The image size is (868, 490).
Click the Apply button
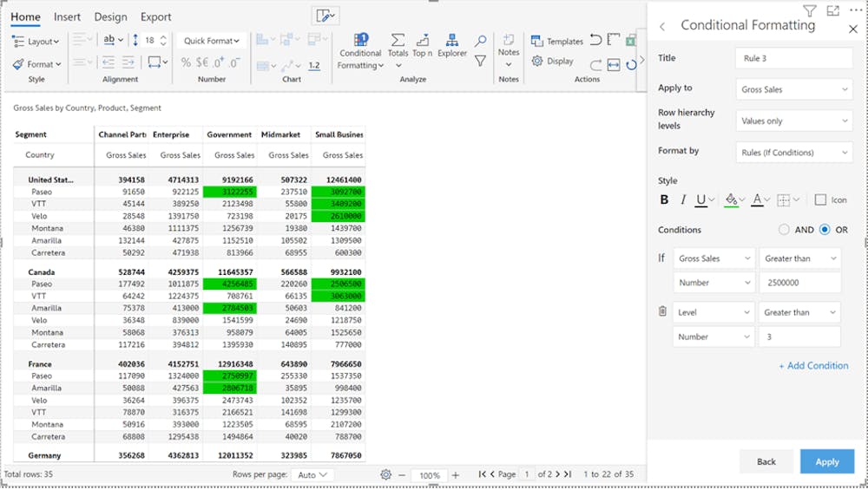pos(826,461)
